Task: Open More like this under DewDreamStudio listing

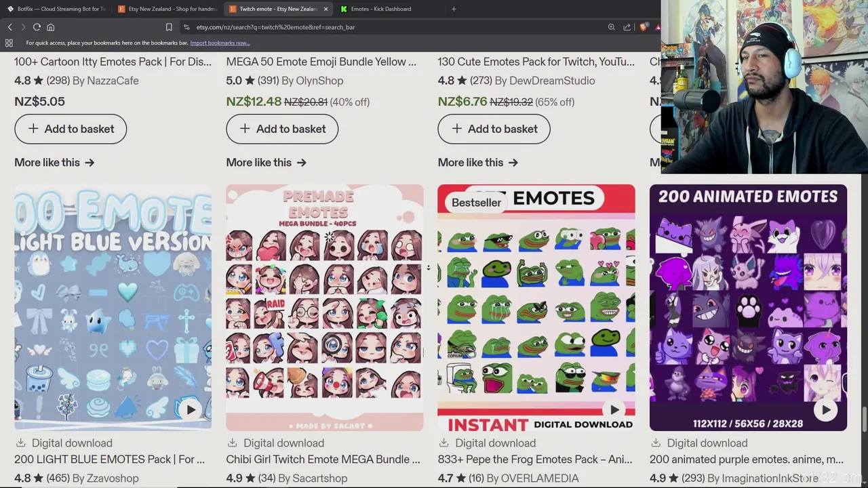Action: (x=477, y=163)
